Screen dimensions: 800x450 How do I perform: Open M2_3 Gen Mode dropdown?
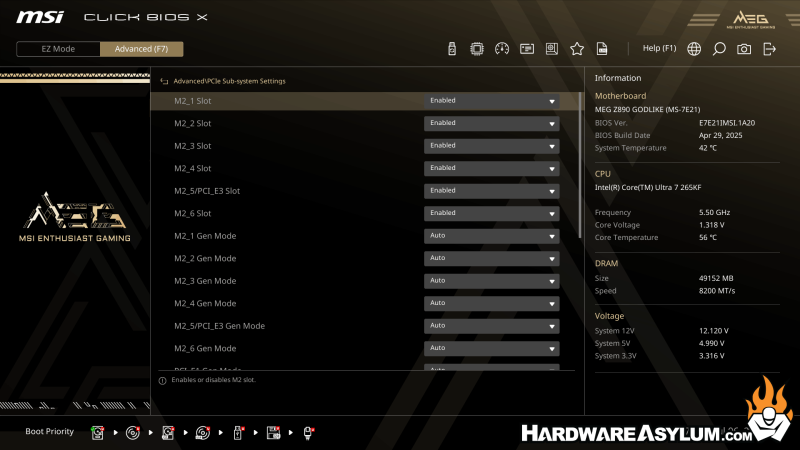[491, 281]
